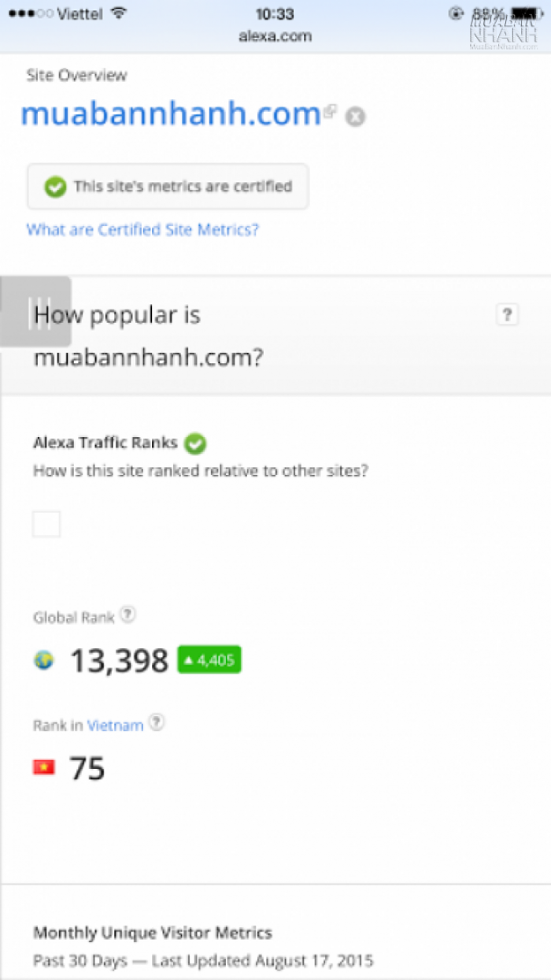Click the globe icon by 13,398

pyautogui.click(x=44, y=660)
